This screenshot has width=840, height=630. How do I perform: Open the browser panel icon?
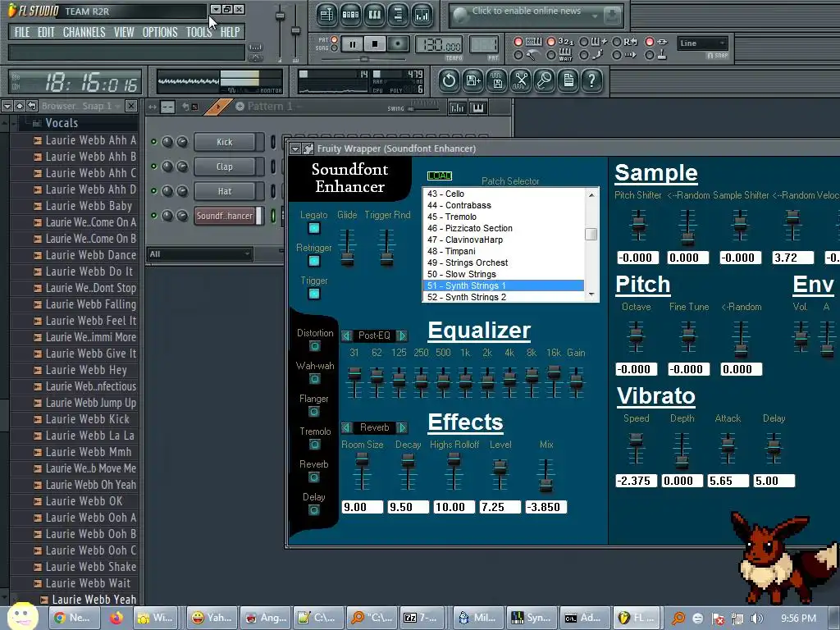398,15
